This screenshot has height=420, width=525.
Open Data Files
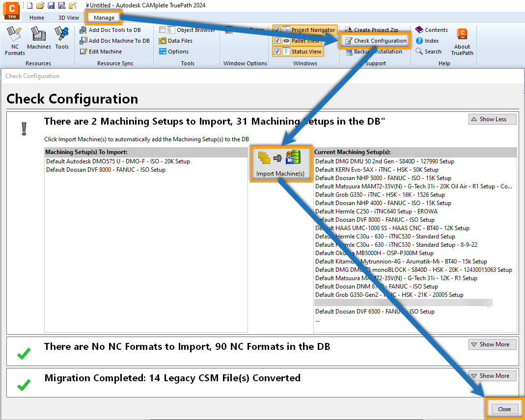point(176,41)
